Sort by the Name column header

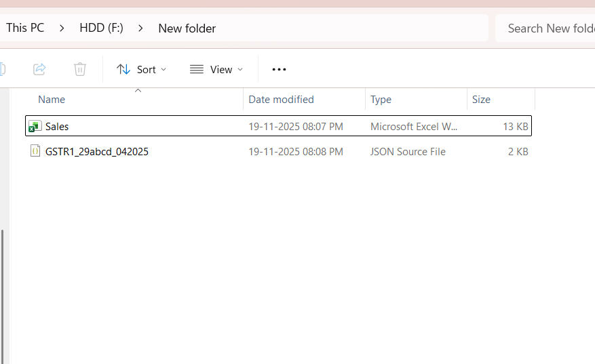click(52, 100)
